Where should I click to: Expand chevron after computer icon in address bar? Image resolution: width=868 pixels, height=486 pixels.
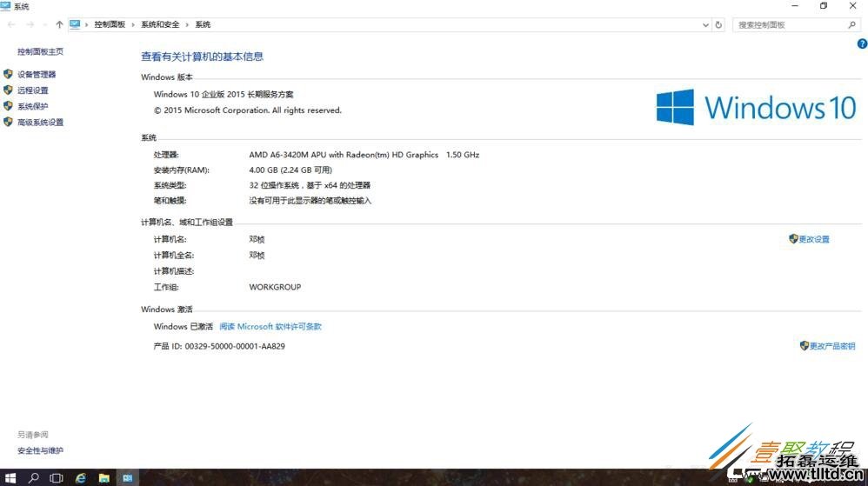87,25
